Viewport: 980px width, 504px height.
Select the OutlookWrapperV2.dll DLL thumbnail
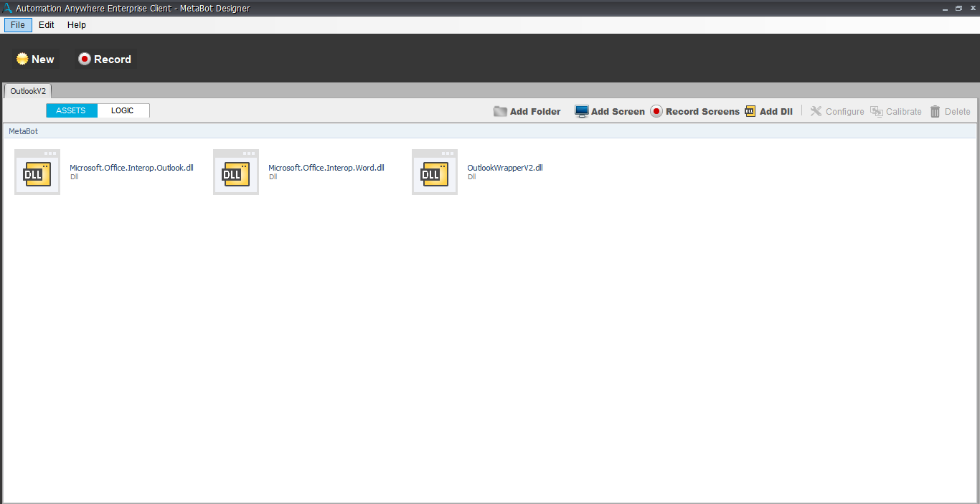(435, 172)
